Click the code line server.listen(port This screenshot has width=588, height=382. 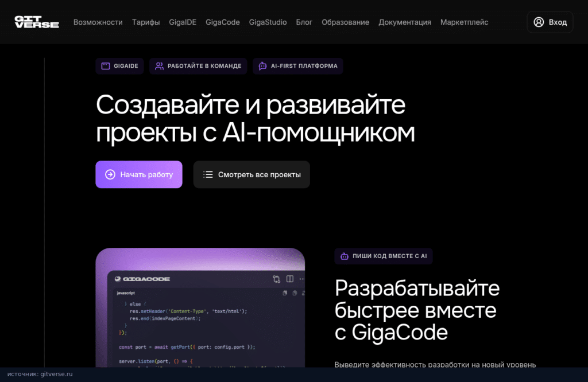click(x=156, y=361)
